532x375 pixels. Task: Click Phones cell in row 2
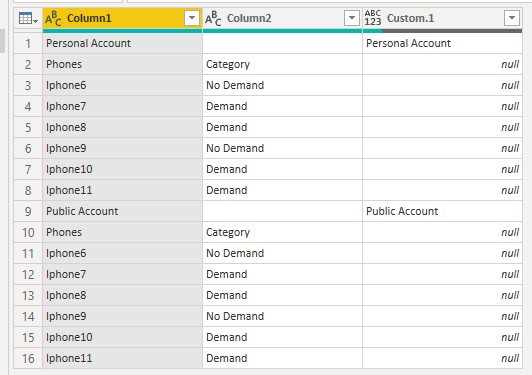point(122,64)
